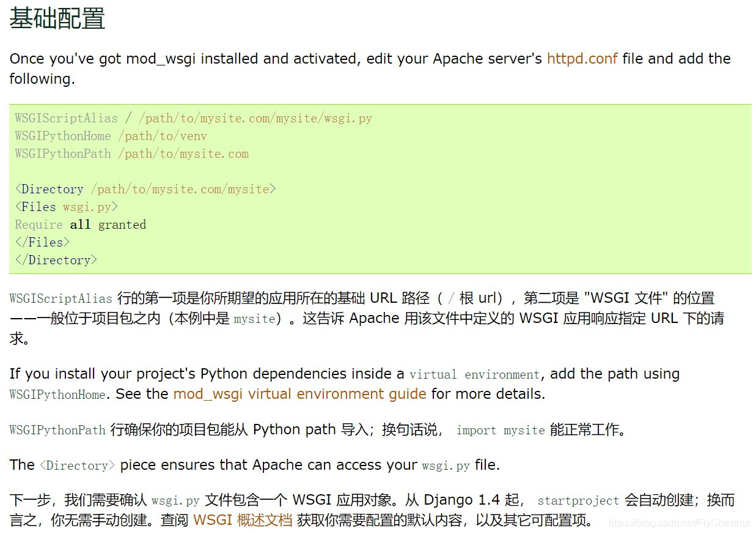Open the WSGI 概述文档 link
Image resolution: width=756 pixels, height=534 pixels.
pyautogui.click(x=243, y=521)
